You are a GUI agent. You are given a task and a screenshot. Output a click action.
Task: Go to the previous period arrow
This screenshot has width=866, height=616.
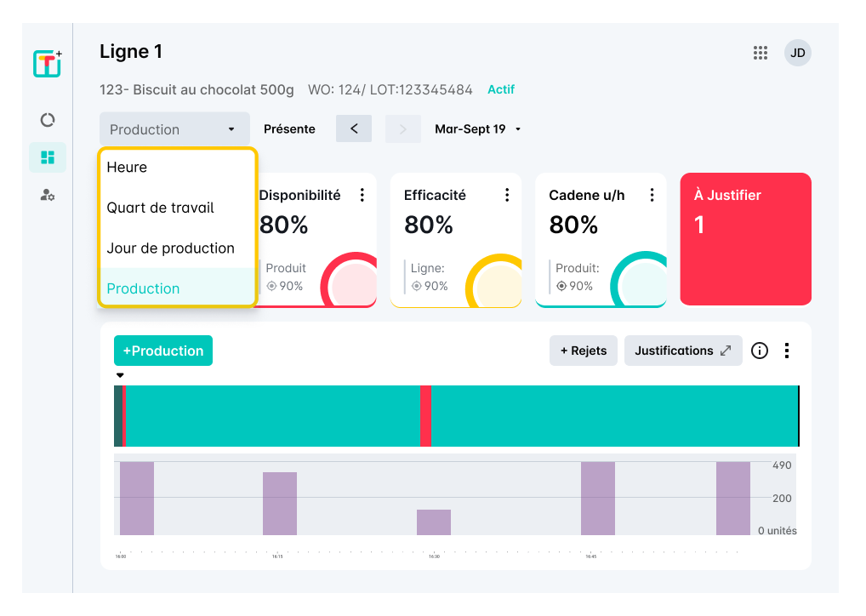(354, 128)
